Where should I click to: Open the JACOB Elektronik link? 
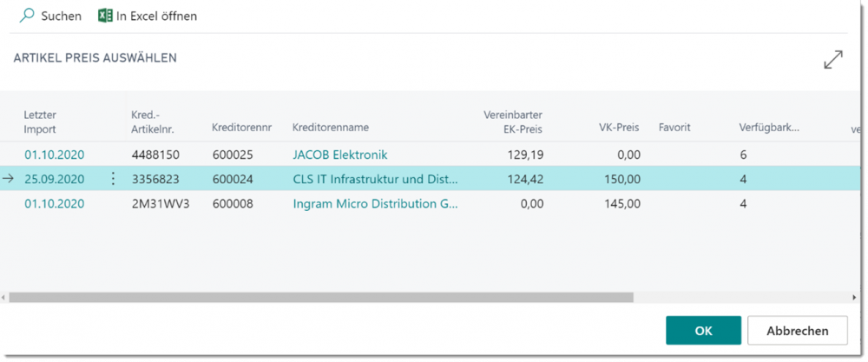[339, 155]
